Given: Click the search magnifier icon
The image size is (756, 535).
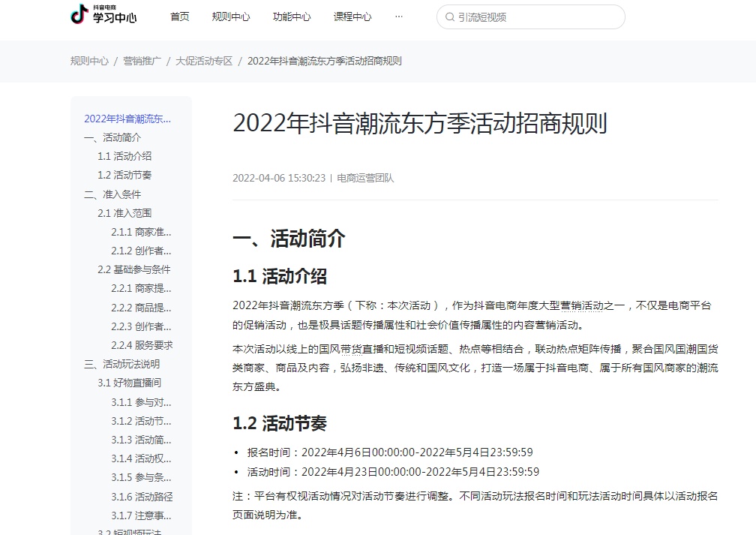Looking at the screenshot, I should (x=450, y=17).
